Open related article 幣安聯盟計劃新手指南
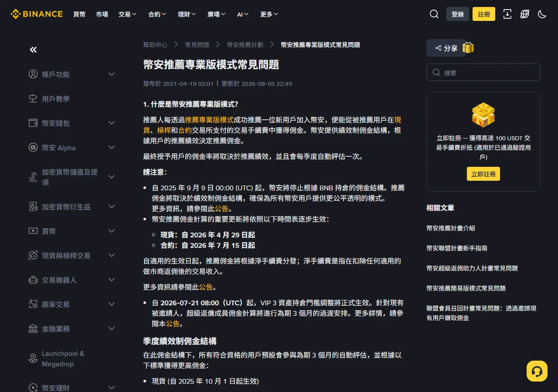The height and width of the screenshot is (392, 558). [x=457, y=248]
